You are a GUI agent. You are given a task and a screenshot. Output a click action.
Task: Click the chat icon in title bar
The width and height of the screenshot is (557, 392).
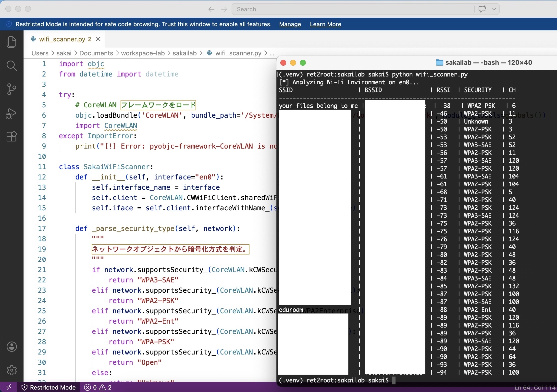pos(482,9)
